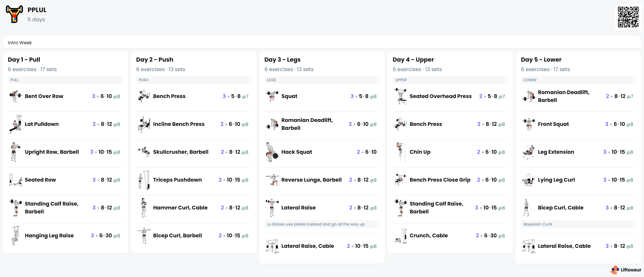Click the Front Squat exercise icon

(x=528, y=124)
